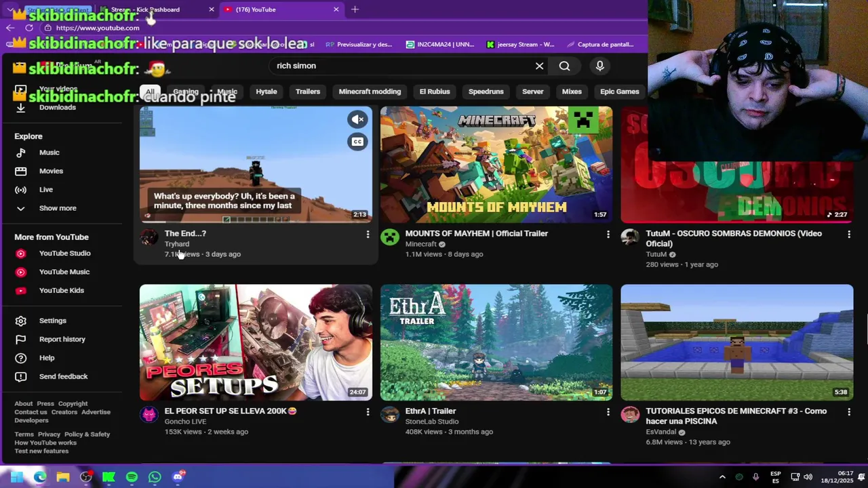Open the TutuM channel avatar

click(630, 237)
